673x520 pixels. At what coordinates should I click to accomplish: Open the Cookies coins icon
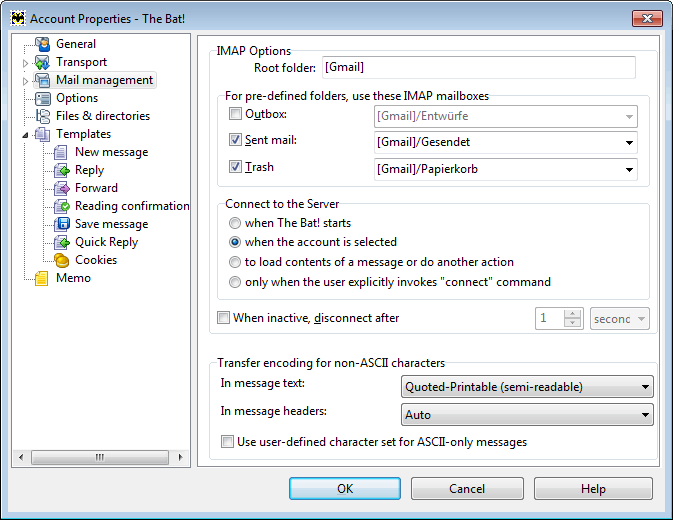62,260
